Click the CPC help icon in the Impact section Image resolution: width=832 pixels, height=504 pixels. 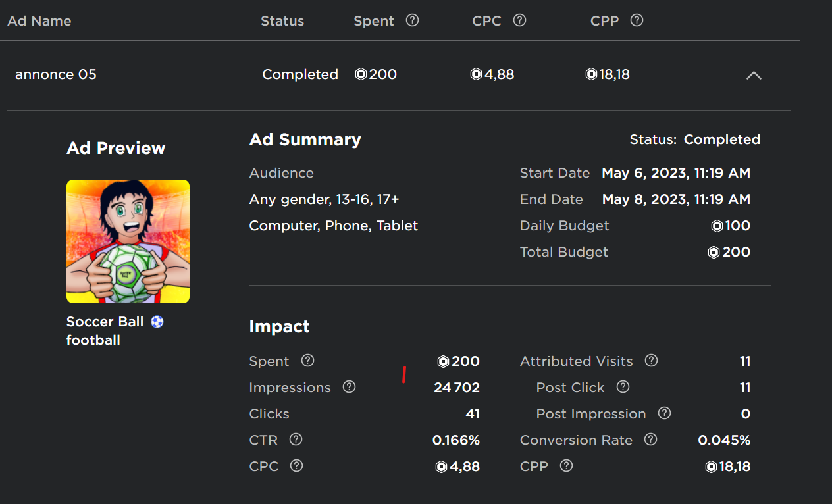(x=296, y=466)
